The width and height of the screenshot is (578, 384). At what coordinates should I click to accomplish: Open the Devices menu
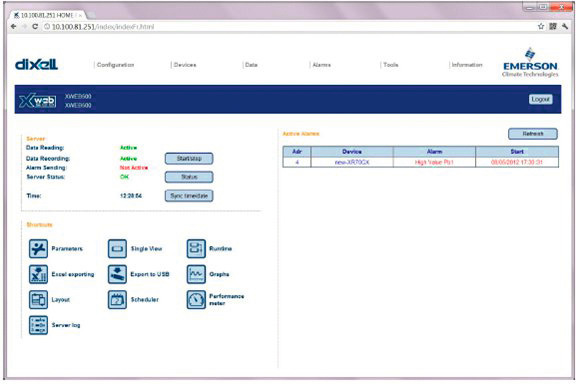[184, 65]
